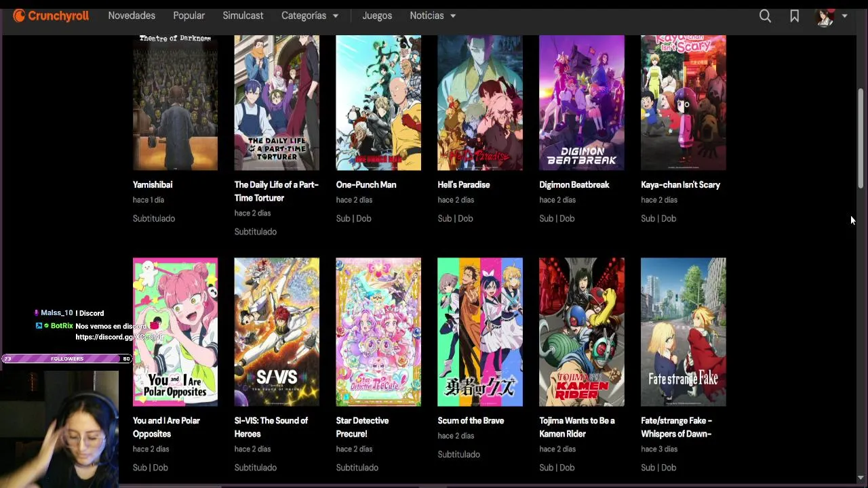Open the Tojima Kamen Rider poster
Viewport: 868px width, 488px height.
click(582, 332)
